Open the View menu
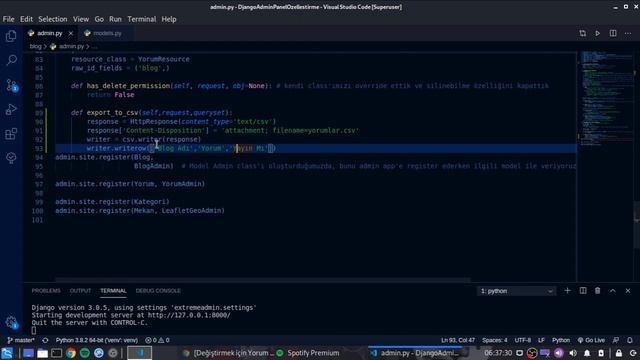Viewport: 640px width, 360px height. 81,19
